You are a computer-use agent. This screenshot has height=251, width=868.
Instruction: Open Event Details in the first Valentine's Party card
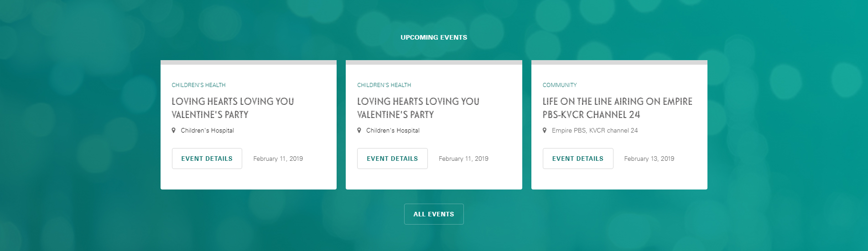tap(207, 159)
